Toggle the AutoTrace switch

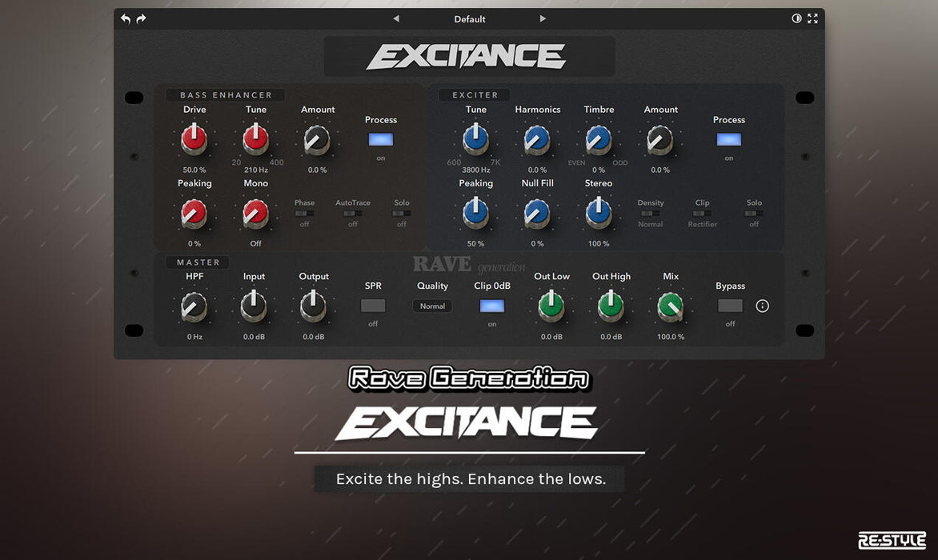coord(353,214)
